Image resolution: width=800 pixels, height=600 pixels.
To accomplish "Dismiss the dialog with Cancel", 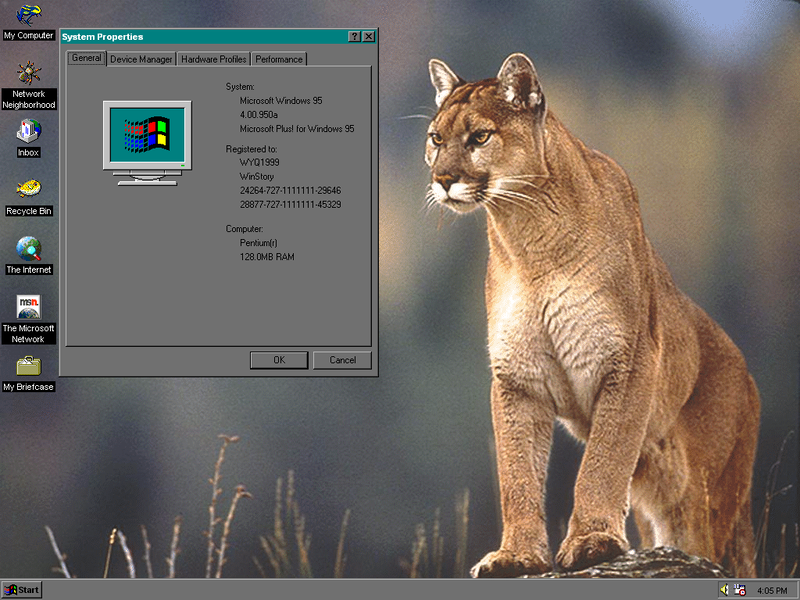I will click(x=342, y=360).
